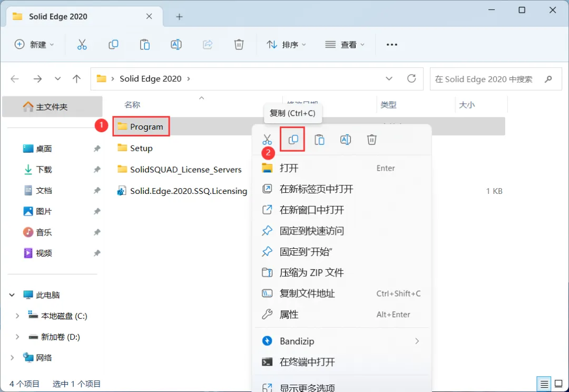Click chevron after Solid Edge 2020 in address bar
The width and height of the screenshot is (569, 392).
tap(189, 79)
